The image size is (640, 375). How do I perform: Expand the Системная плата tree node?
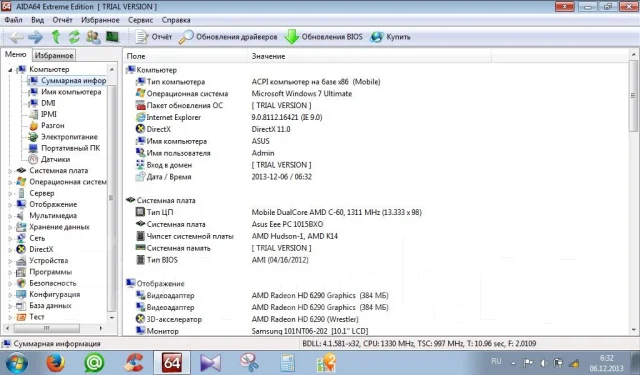(x=10, y=171)
